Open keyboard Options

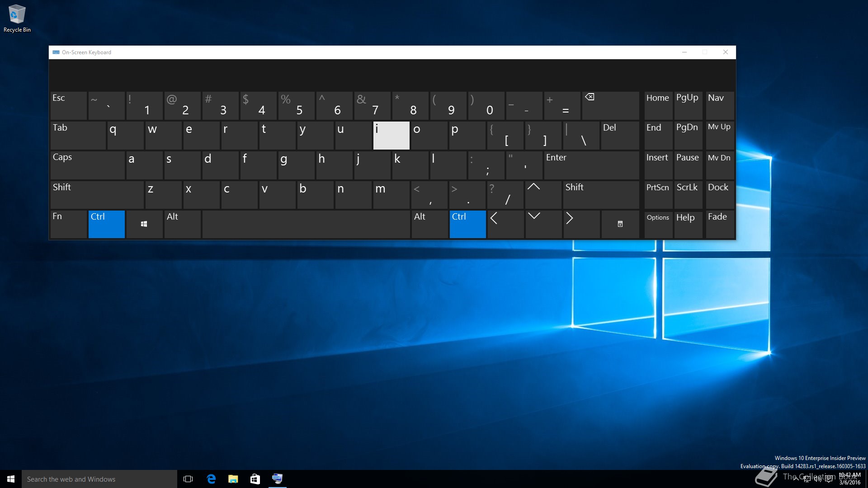pos(658,224)
